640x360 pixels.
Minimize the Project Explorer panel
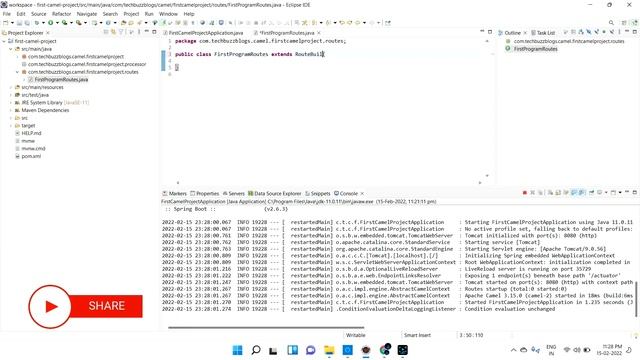pyautogui.click(x=147, y=32)
